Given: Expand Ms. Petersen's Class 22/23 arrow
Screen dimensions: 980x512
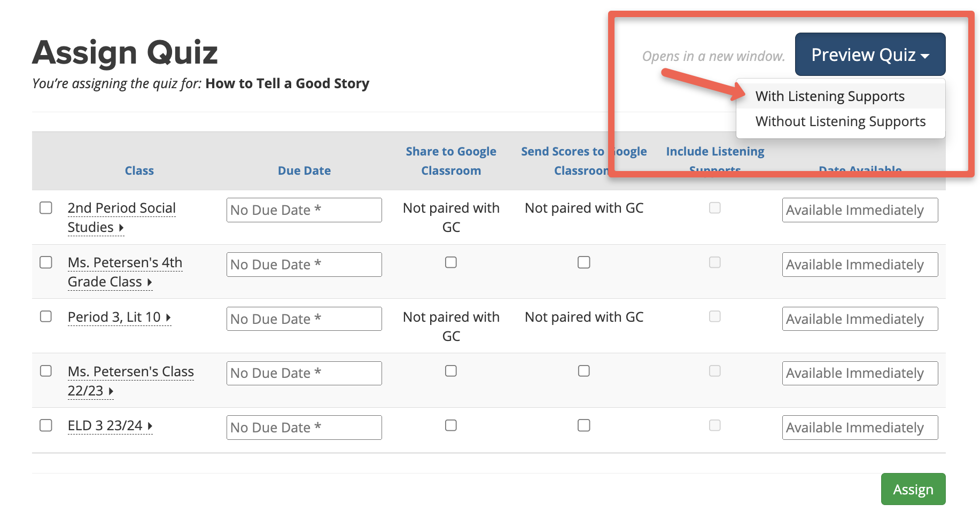Looking at the screenshot, I should pos(111,391).
